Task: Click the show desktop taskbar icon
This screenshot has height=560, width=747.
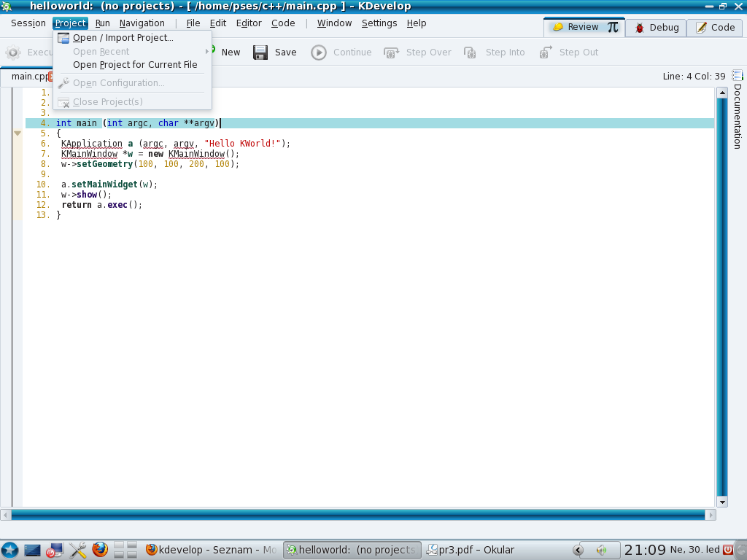Action: [32, 550]
